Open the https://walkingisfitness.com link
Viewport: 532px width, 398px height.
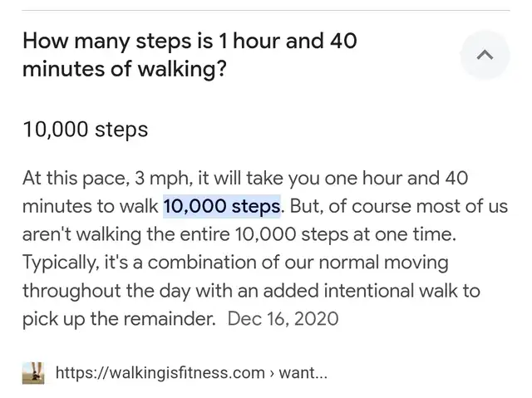160,372
